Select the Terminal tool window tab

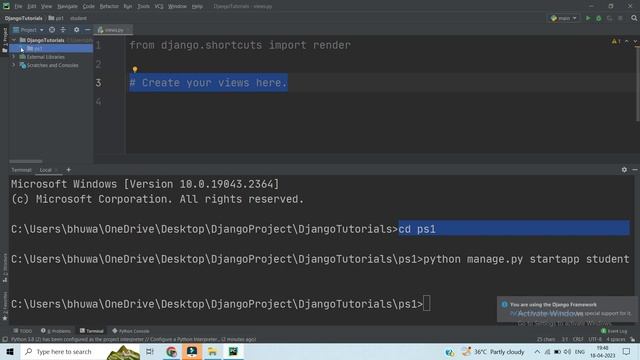pyautogui.click(x=91, y=331)
